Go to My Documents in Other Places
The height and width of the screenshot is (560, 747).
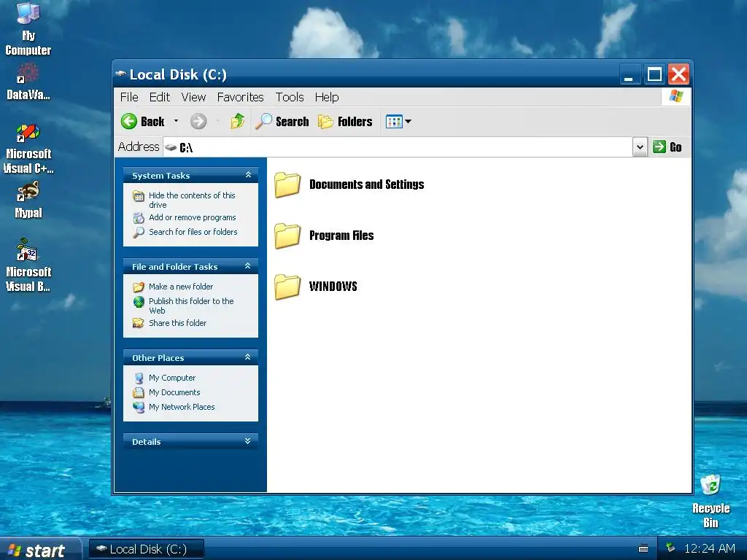pyautogui.click(x=174, y=392)
